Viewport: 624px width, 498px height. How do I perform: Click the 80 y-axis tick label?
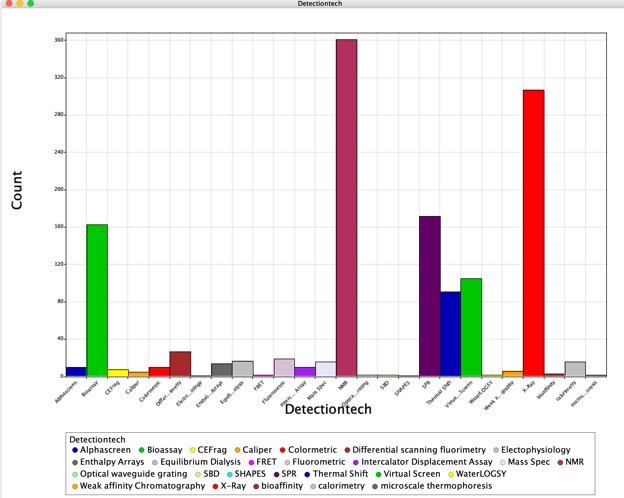click(60, 301)
